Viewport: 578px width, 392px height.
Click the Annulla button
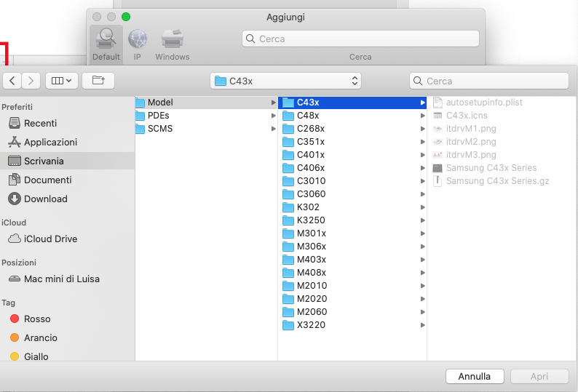(475, 376)
